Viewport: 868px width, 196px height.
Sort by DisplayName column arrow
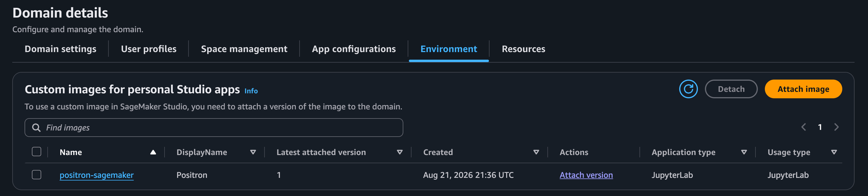point(253,152)
